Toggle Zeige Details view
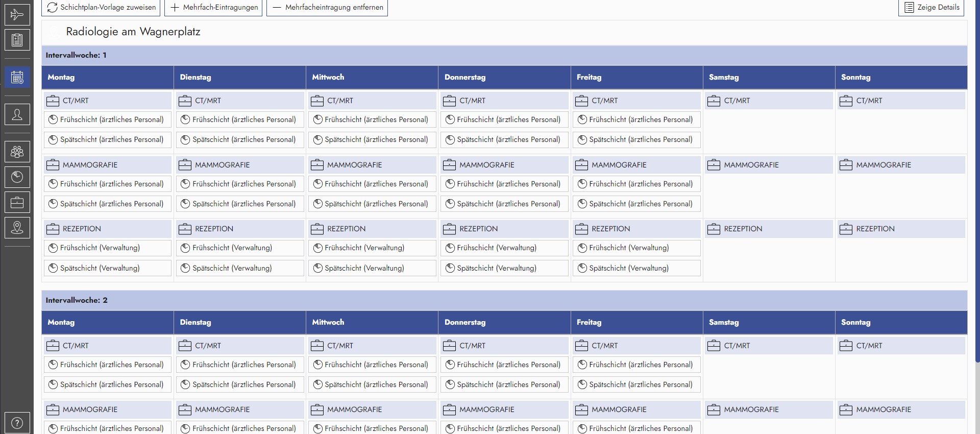This screenshot has height=434, width=980. click(x=931, y=7)
